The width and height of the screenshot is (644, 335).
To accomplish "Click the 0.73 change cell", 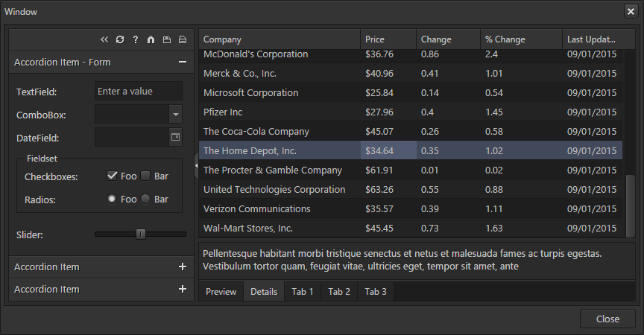I will click(x=448, y=228).
